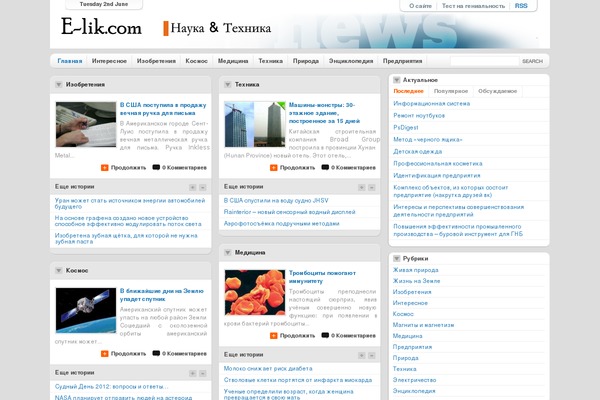Collapse the Техника section arrow
Screen dimensions: 600x400
[x=228, y=84]
